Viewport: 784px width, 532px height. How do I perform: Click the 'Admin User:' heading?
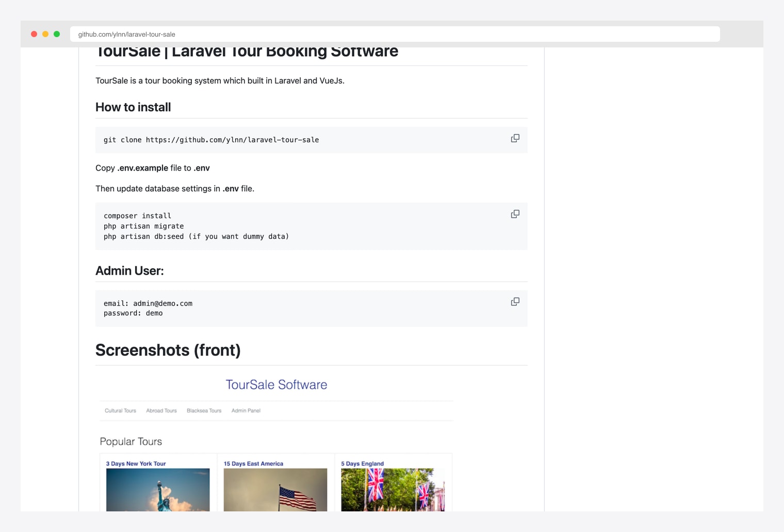click(129, 271)
